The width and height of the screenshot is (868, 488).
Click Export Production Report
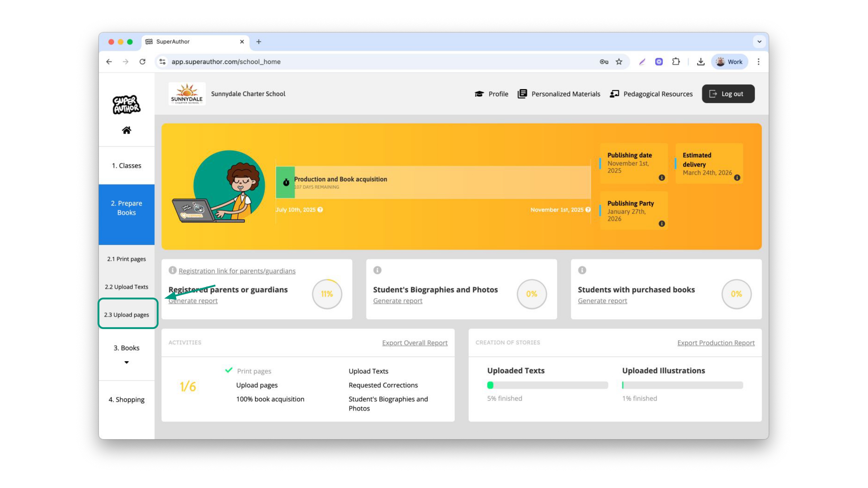point(716,343)
